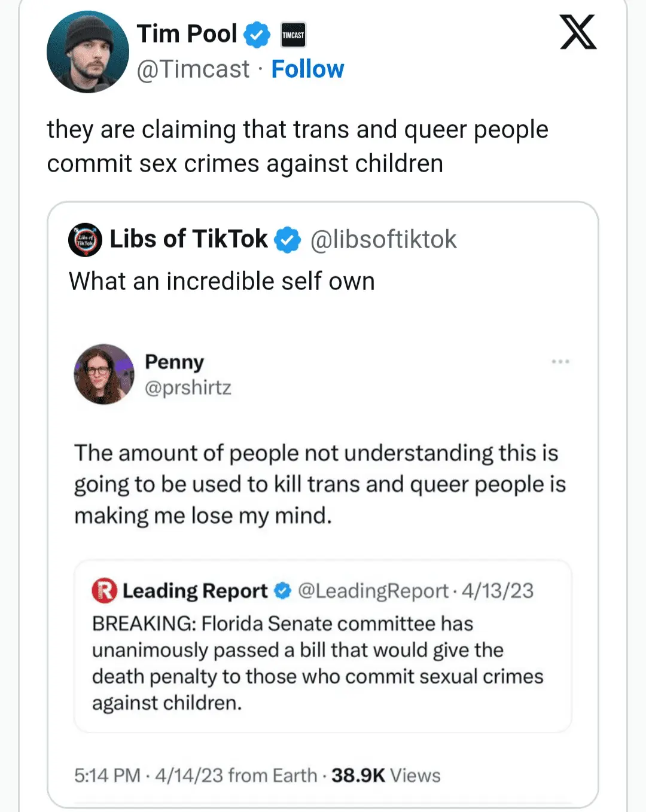Image resolution: width=646 pixels, height=812 pixels.
Task: Click Libs of TikTok's round avatar icon
Action: 85,240
